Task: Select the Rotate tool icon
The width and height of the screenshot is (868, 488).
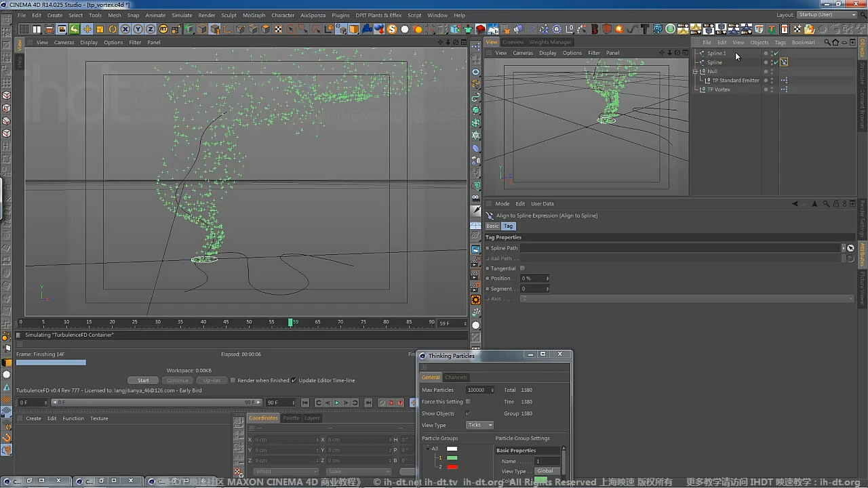Action: tap(113, 29)
